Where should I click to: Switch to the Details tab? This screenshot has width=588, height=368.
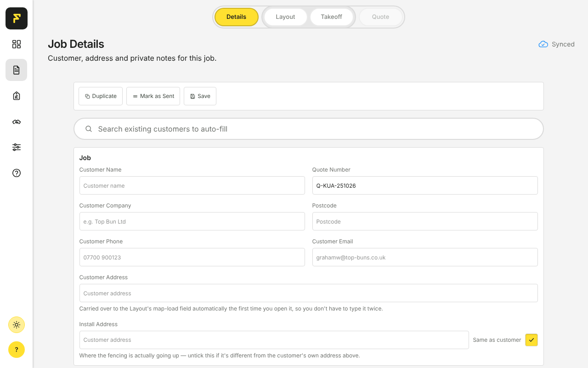(237, 17)
